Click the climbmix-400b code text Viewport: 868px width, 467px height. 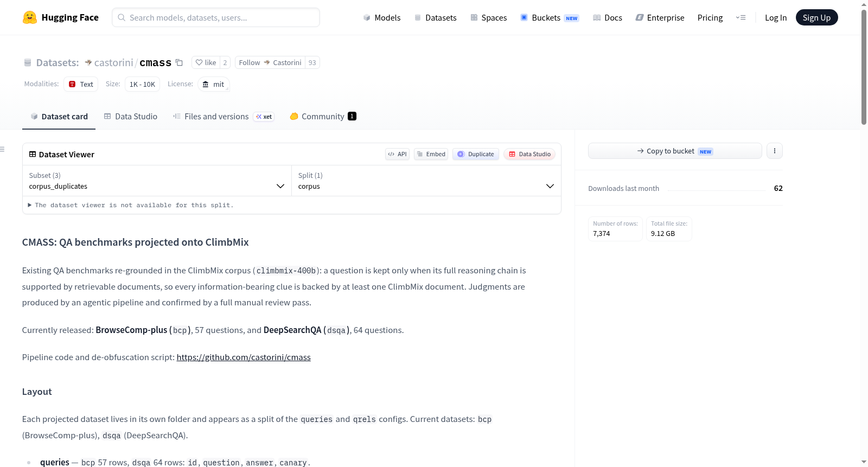pyautogui.click(x=286, y=271)
